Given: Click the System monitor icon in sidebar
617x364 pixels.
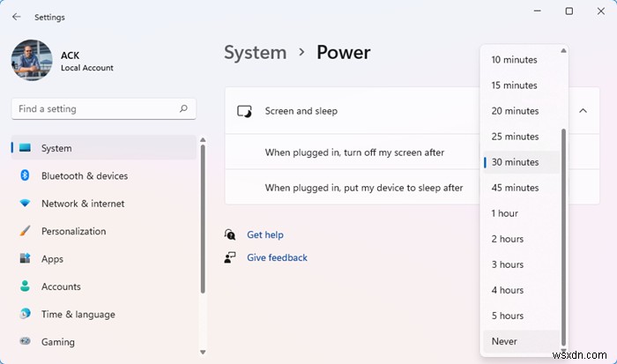Looking at the screenshot, I should click(x=24, y=148).
